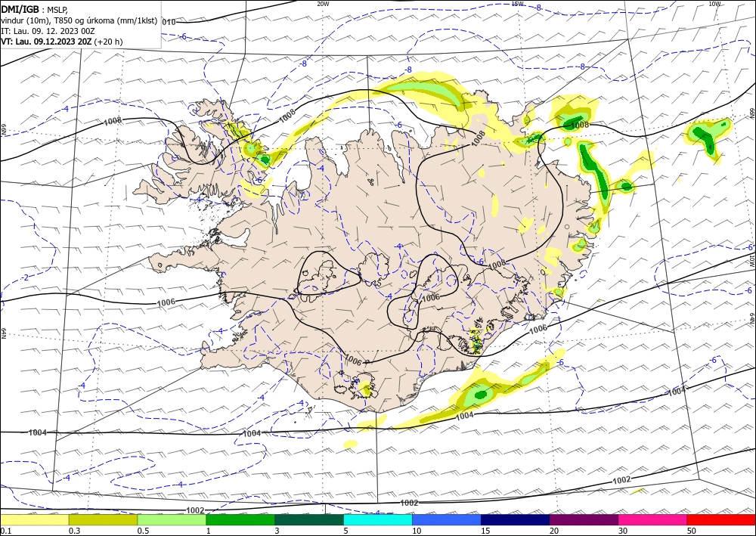
Task: Click the "10" legend value label
Action: pyautogui.click(x=417, y=531)
